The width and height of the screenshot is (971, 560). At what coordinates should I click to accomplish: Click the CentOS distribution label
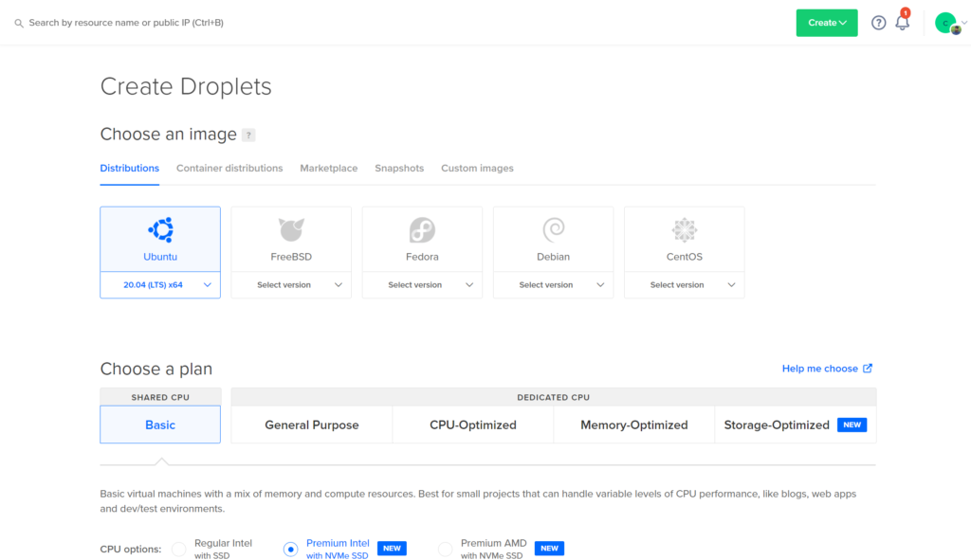685,257
